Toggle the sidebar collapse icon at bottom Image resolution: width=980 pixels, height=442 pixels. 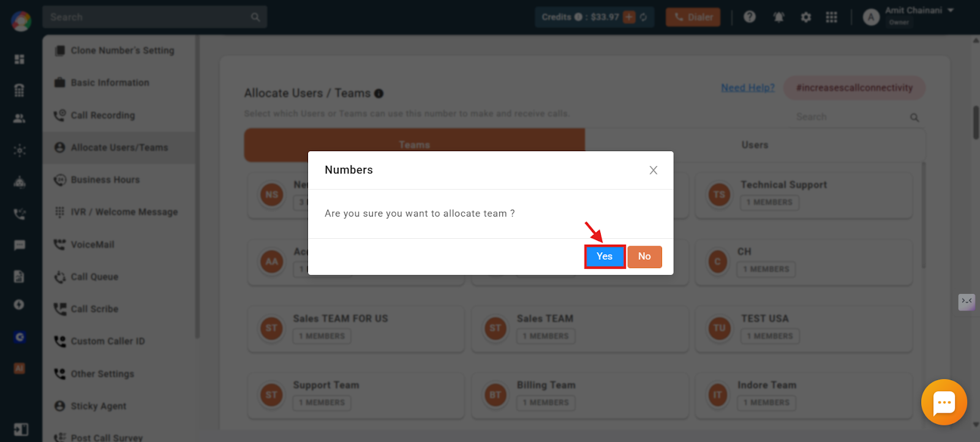(21, 430)
